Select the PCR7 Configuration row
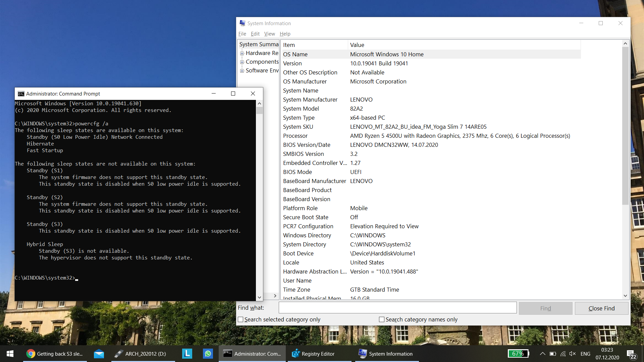 coord(431,226)
